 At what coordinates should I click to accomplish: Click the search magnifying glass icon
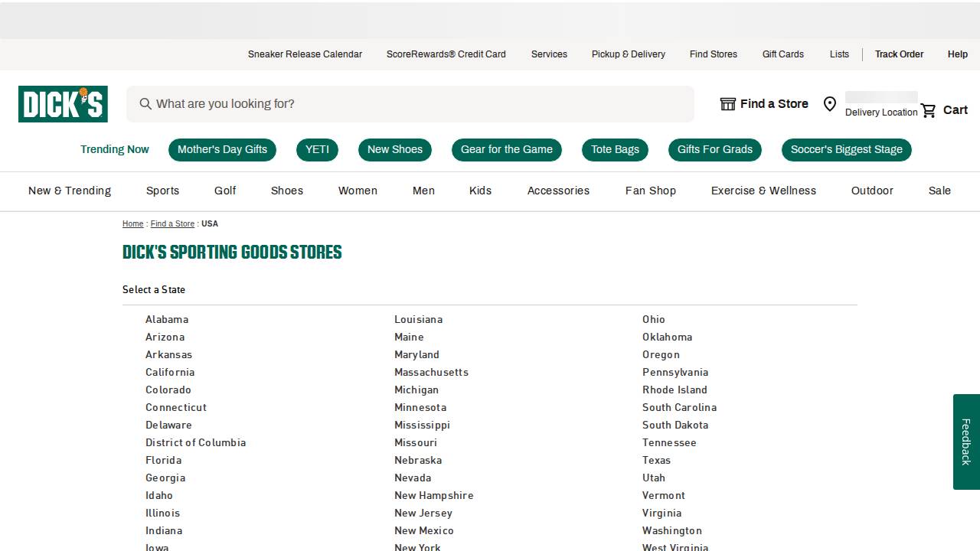tap(145, 103)
